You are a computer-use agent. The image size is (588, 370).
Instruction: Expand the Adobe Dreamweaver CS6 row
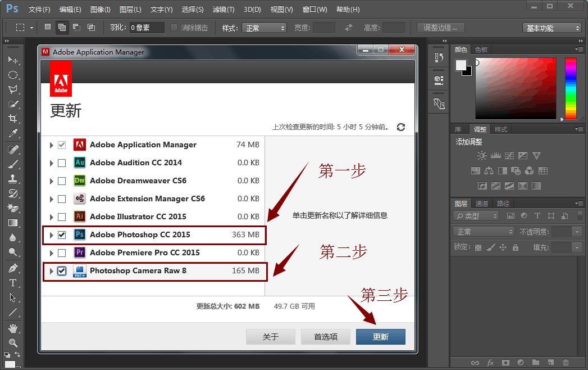51,181
